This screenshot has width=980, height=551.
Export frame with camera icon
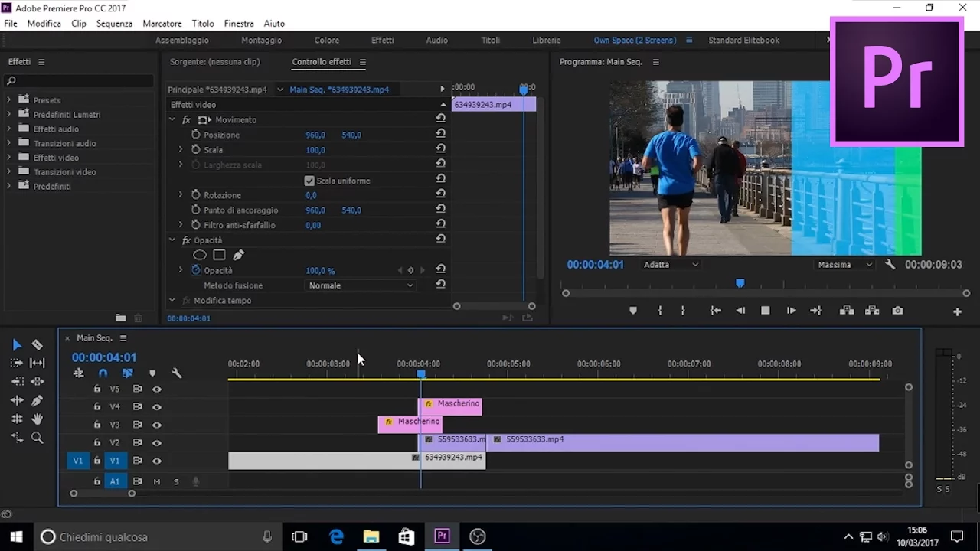tap(897, 311)
